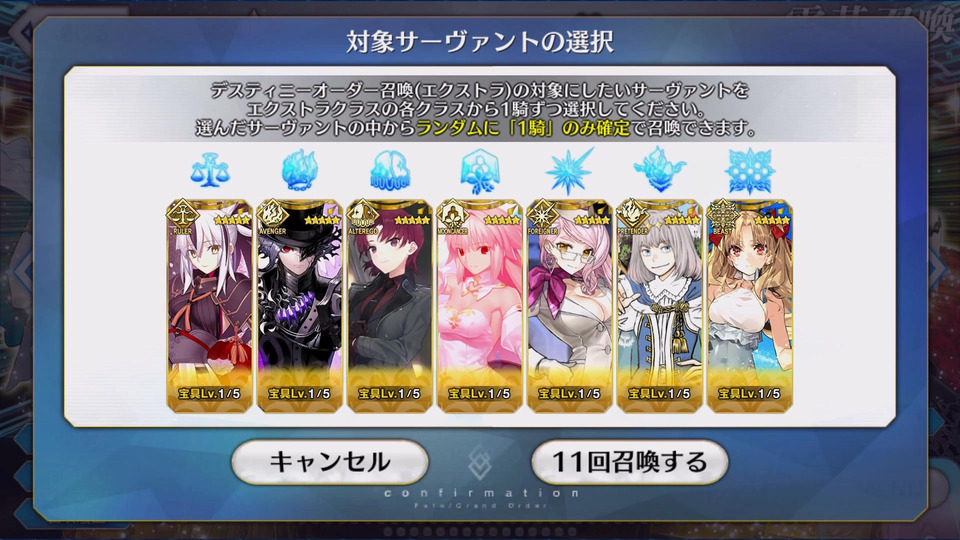Select the gray-haired Pretender servant card

pyautogui.click(x=659, y=306)
